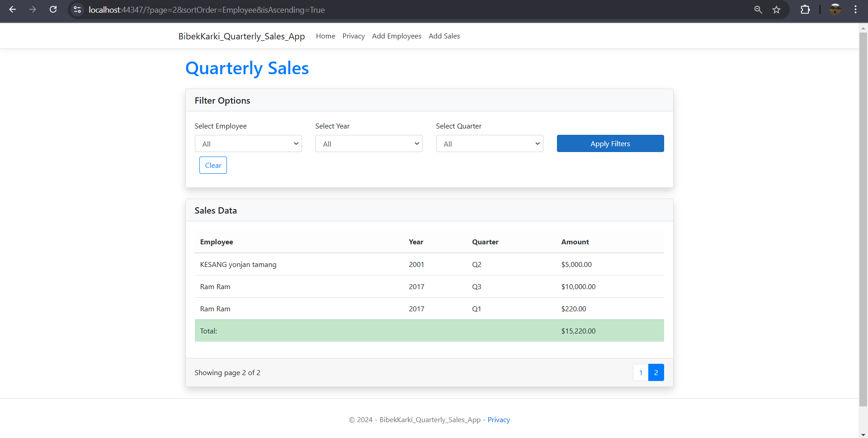Select page 2 pagination button
The width and height of the screenshot is (868, 438).
point(656,372)
